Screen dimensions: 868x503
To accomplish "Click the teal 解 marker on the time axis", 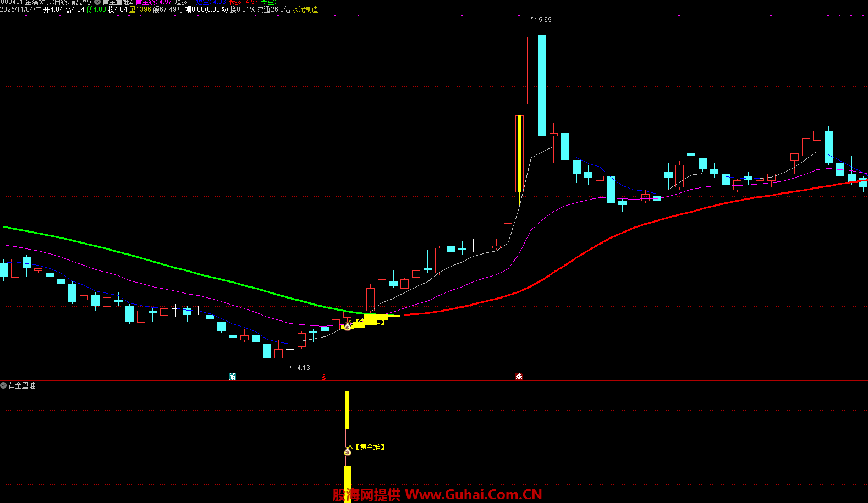I will (x=233, y=377).
